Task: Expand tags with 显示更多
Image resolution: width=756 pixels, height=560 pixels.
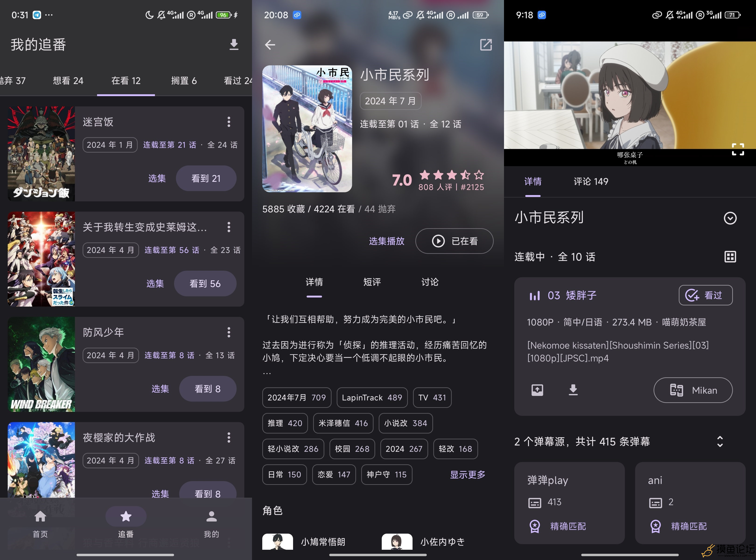Action: [x=468, y=475]
